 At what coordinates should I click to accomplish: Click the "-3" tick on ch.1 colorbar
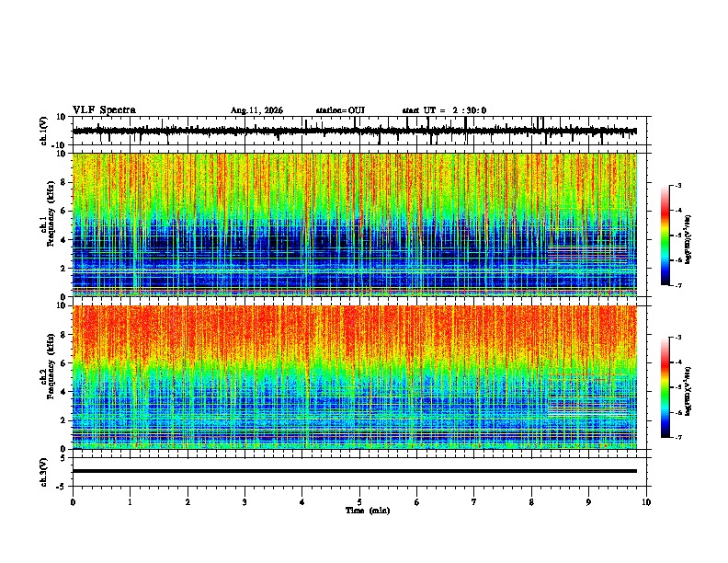pos(677,185)
